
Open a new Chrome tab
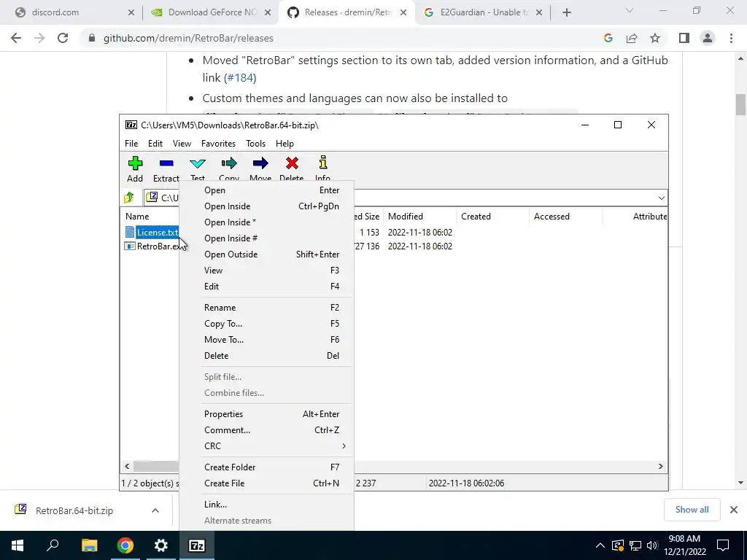[566, 13]
